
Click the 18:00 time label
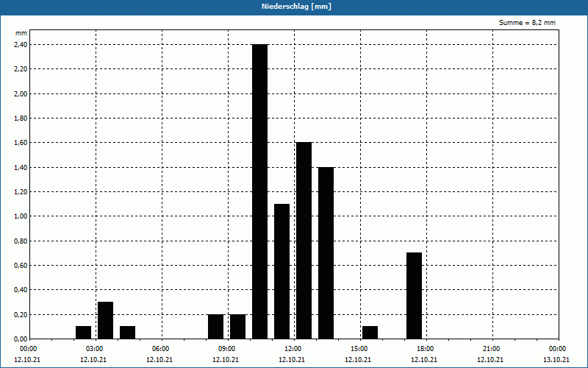pos(426,349)
